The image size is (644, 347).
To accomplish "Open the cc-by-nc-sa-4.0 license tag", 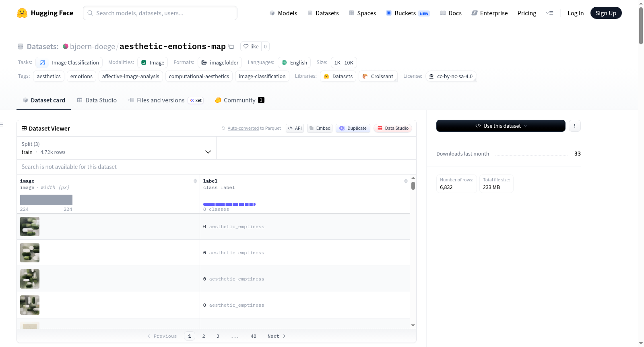I will click(451, 76).
